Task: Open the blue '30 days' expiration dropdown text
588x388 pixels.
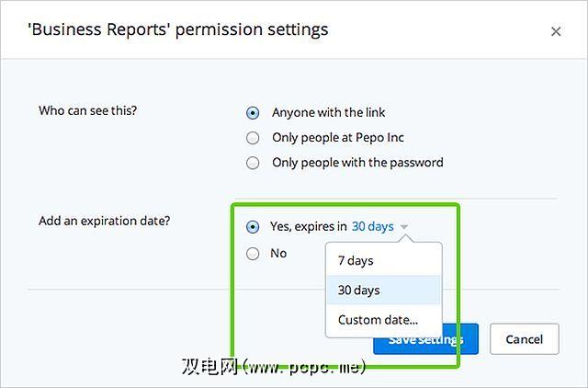Action: pyautogui.click(x=372, y=226)
